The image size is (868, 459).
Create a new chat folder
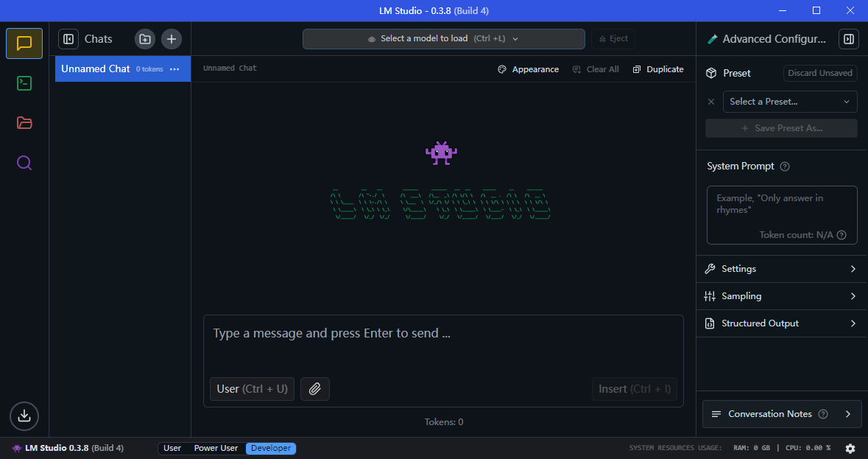[145, 39]
